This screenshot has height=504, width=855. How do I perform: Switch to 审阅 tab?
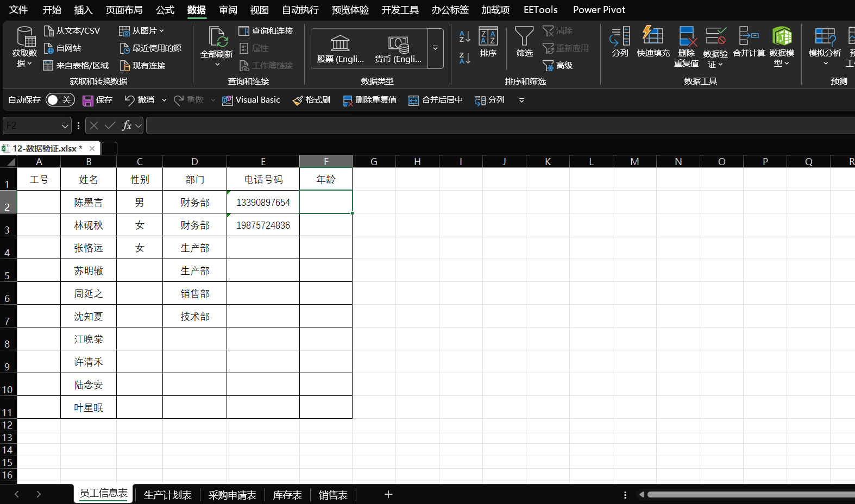click(x=228, y=10)
